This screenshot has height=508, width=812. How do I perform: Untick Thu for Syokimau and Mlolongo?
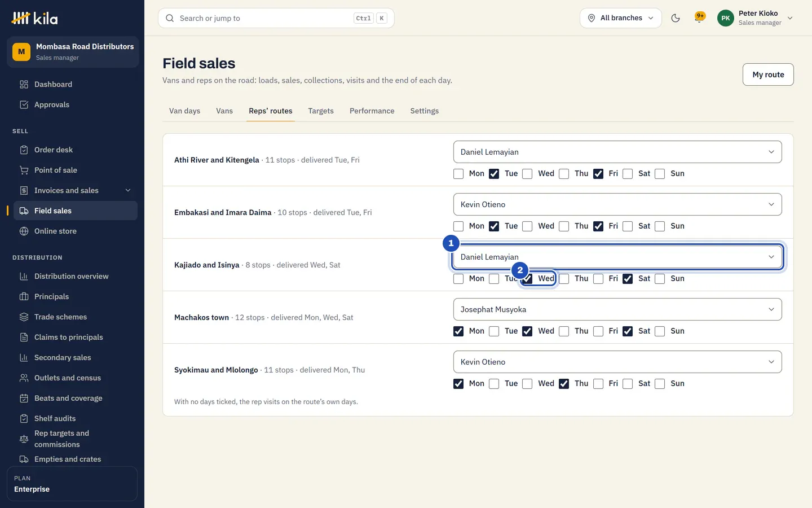point(564,384)
